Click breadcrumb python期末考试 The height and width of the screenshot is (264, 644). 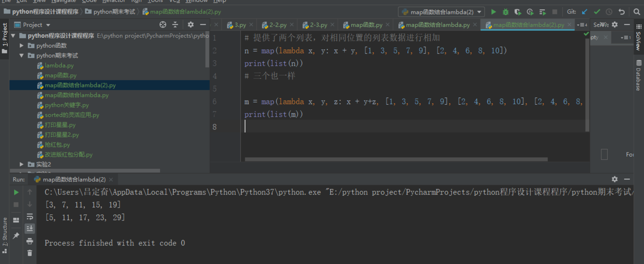(x=110, y=11)
